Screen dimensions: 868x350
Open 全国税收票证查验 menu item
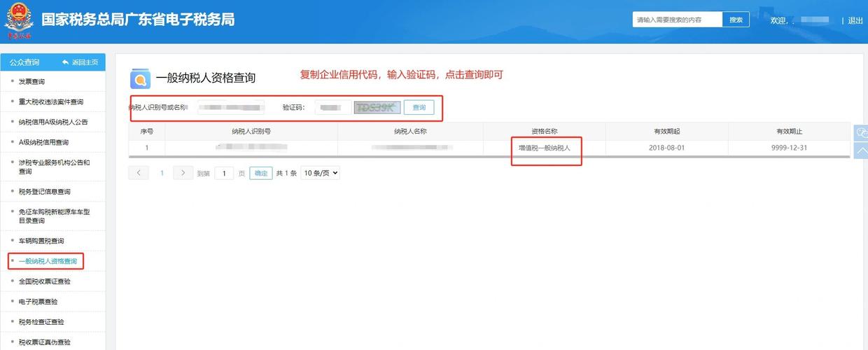coord(45,281)
